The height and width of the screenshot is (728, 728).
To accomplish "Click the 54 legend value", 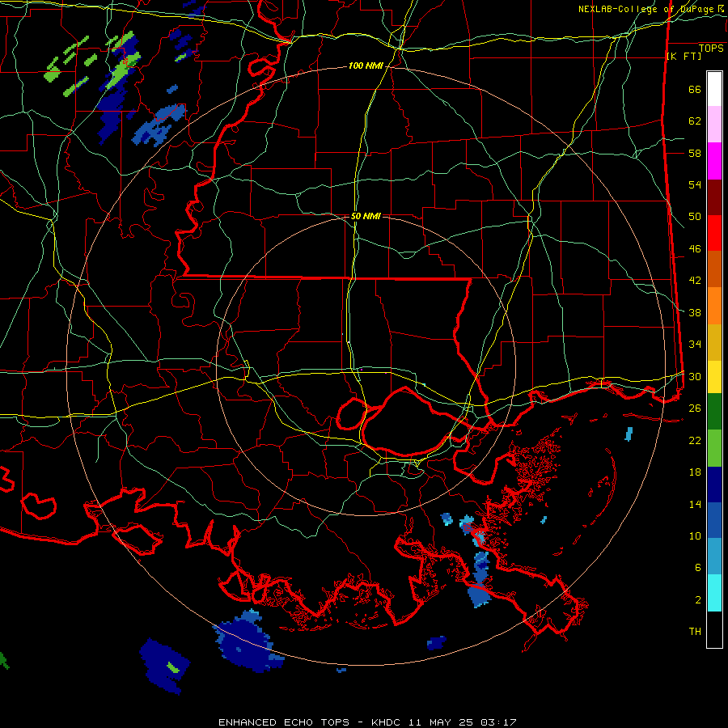I will click(x=695, y=184).
